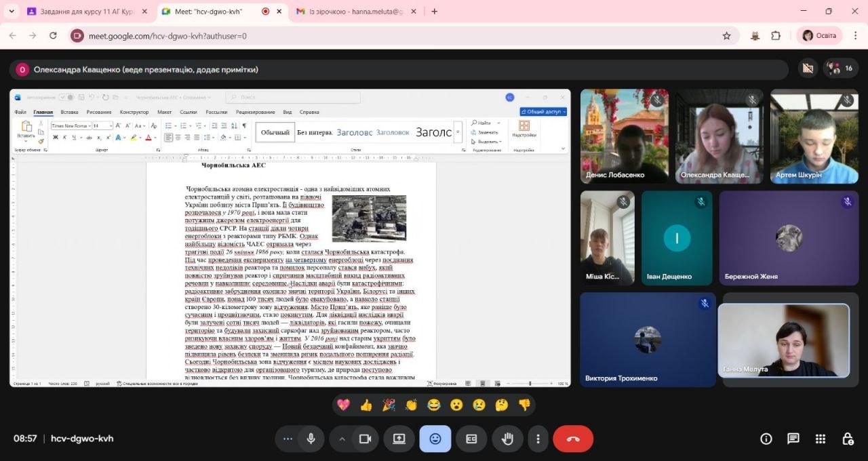Open the chat with everyone panel
Screen dimensions: 868x461
[x=793, y=439]
